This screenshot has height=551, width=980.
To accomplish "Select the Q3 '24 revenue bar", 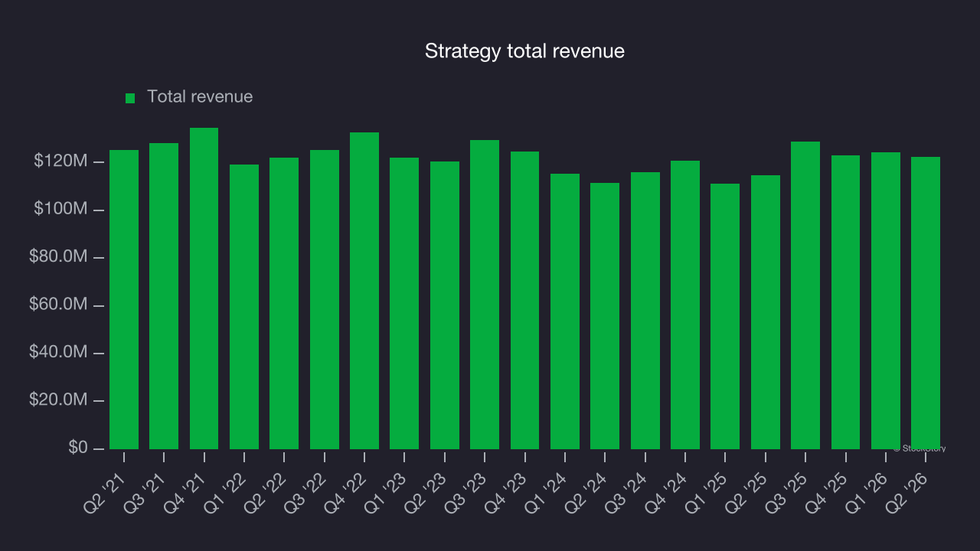I will (x=645, y=311).
